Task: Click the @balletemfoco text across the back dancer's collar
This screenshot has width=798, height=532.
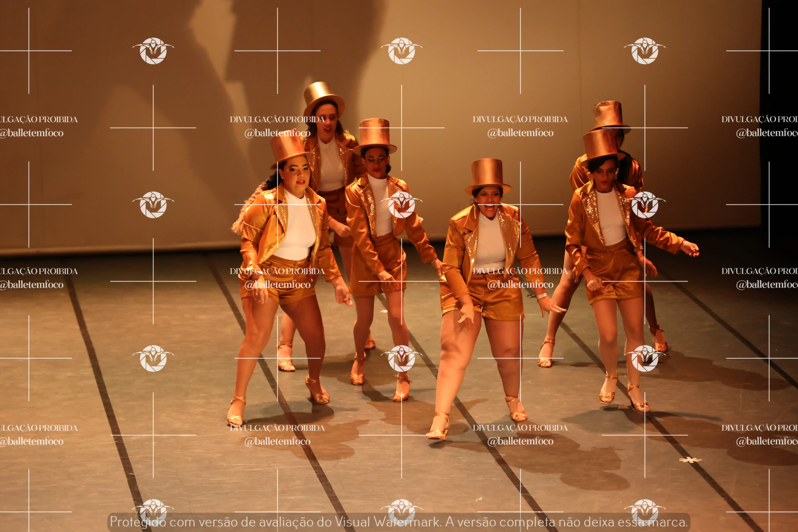Action: click(277, 133)
